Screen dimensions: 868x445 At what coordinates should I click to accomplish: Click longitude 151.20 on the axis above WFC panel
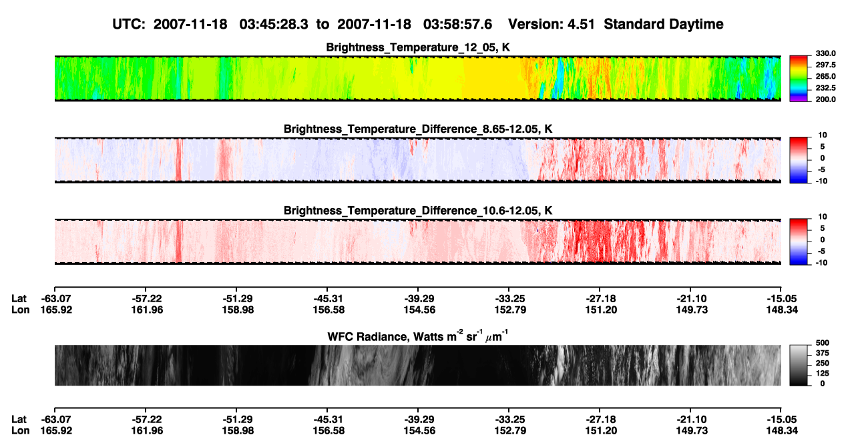(600, 310)
